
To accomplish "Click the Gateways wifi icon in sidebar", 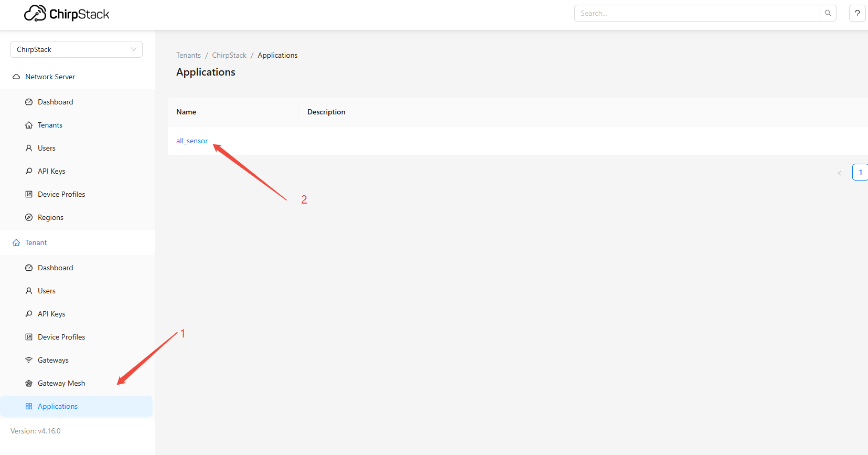I will [29, 360].
